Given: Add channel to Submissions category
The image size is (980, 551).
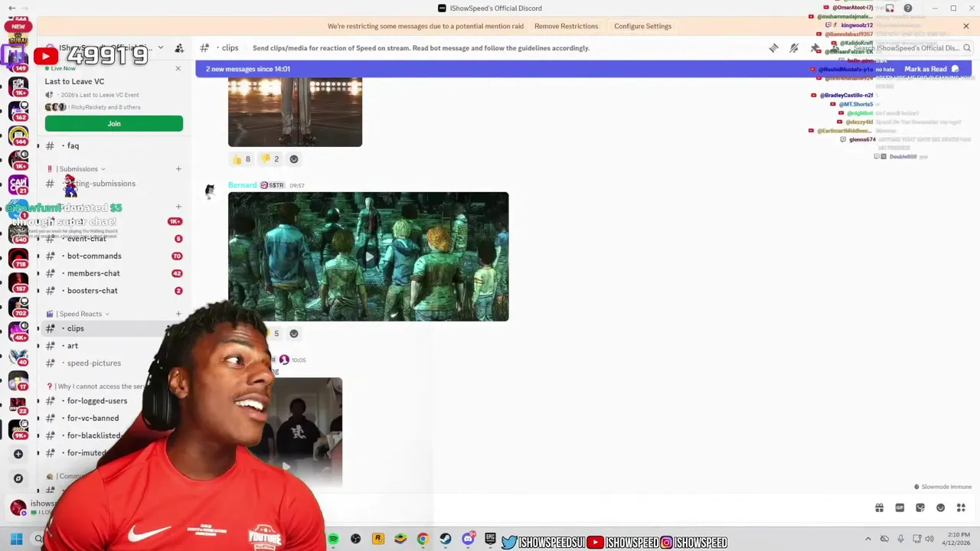Looking at the screenshot, I should 178,169.
